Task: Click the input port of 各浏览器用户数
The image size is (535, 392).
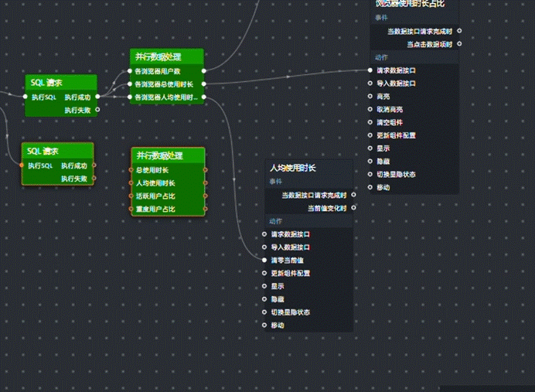Action: tap(130, 71)
